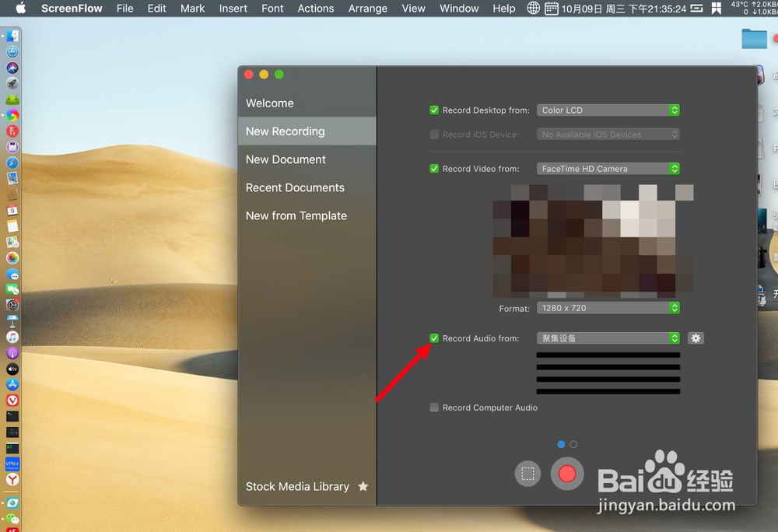
Task: Select Recent Documents in the sidebar
Action: 307,187
